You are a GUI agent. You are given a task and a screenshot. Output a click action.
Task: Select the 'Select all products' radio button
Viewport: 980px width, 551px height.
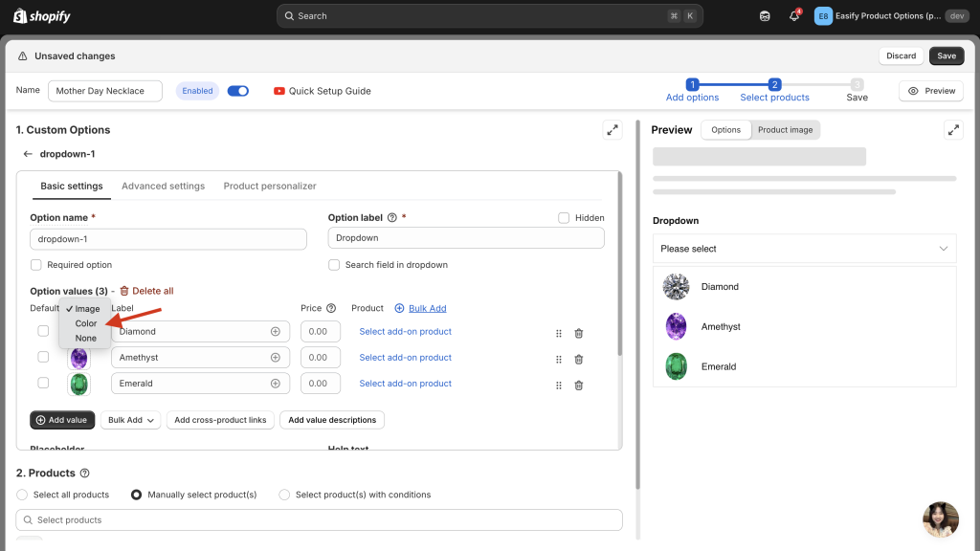23,495
